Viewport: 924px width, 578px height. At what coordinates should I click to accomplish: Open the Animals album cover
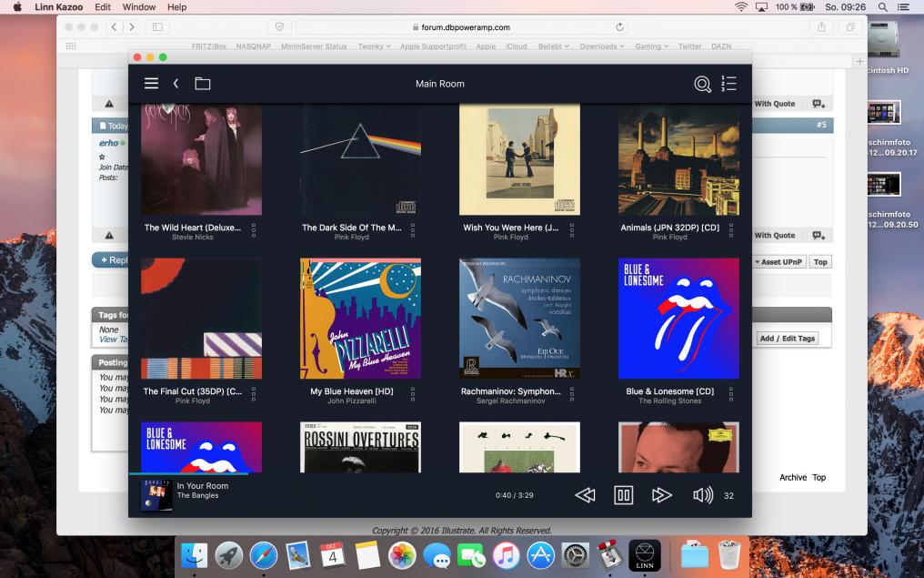[678, 159]
